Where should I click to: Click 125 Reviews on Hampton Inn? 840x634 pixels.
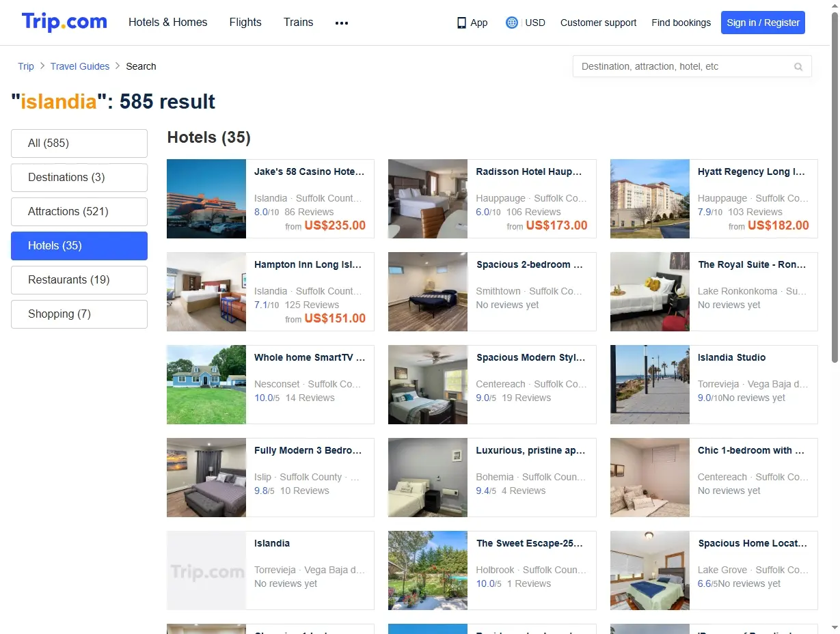click(312, 305)
